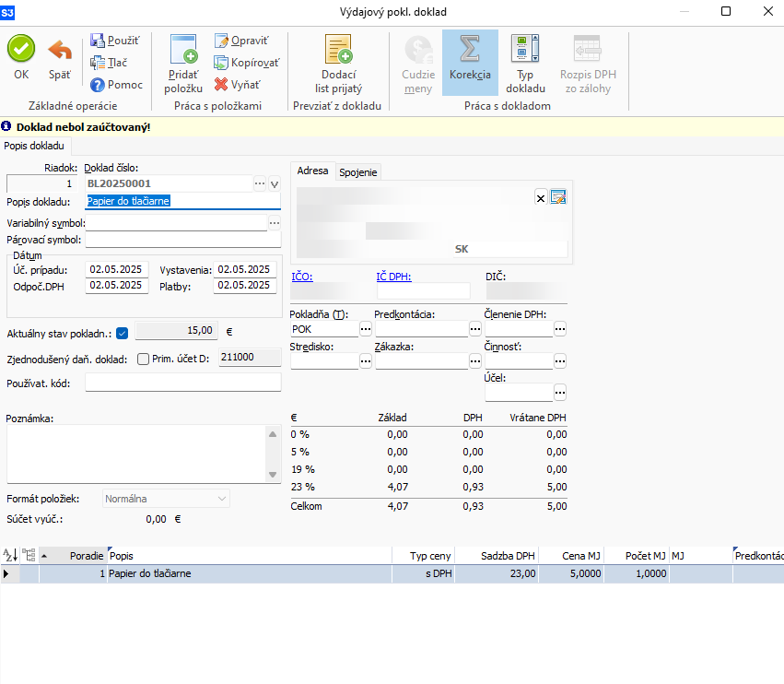Viewport: 784px width, 684px height.
Task: Click into the Poznámka text area
Action: (x=138, y=454)
